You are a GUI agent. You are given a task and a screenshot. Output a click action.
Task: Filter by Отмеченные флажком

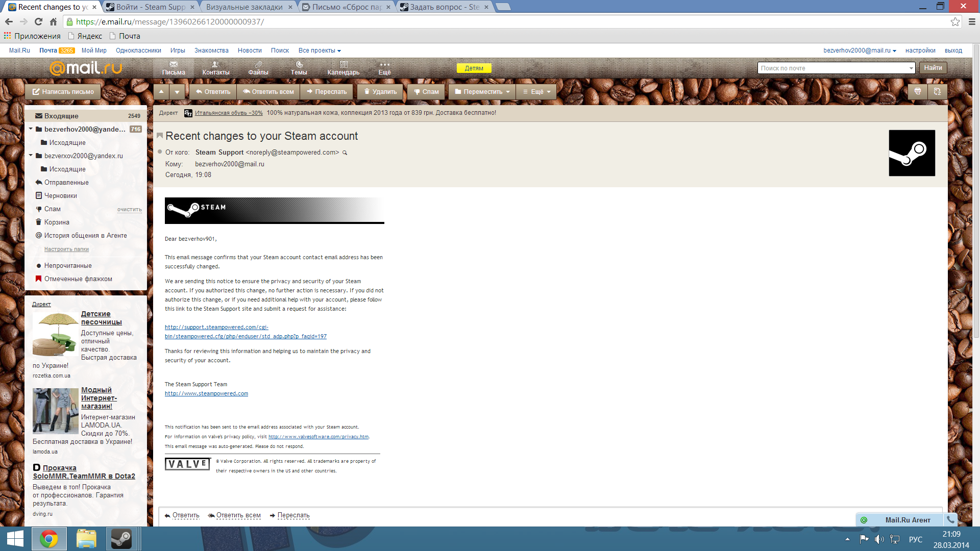pos(78,279)
